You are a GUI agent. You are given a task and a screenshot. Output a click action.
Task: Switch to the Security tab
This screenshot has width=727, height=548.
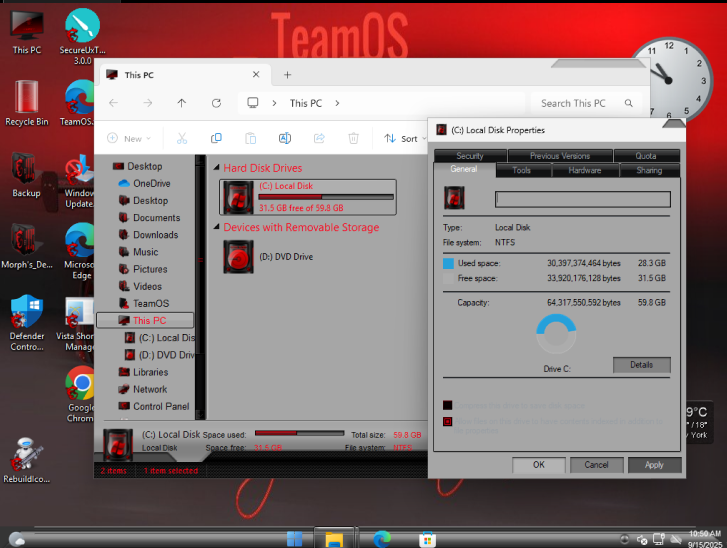pos(470,156)
